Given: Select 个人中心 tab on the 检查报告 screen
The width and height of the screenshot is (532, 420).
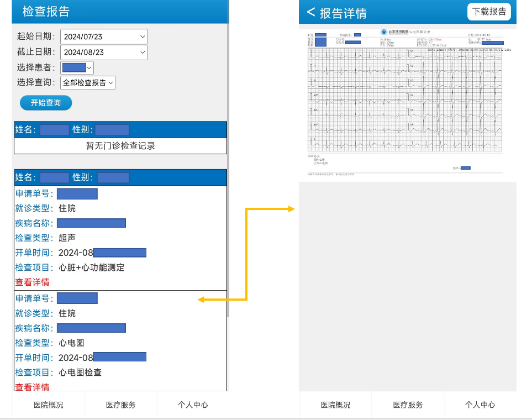Looking at the screenshot, I should point(193,405).
